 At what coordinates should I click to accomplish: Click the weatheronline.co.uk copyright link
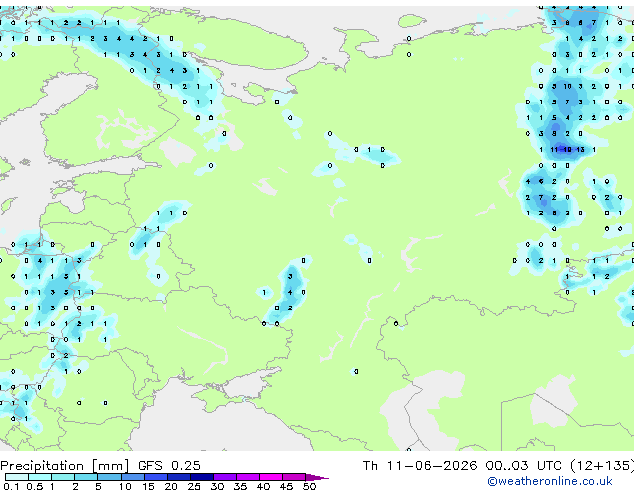(550, 481)
